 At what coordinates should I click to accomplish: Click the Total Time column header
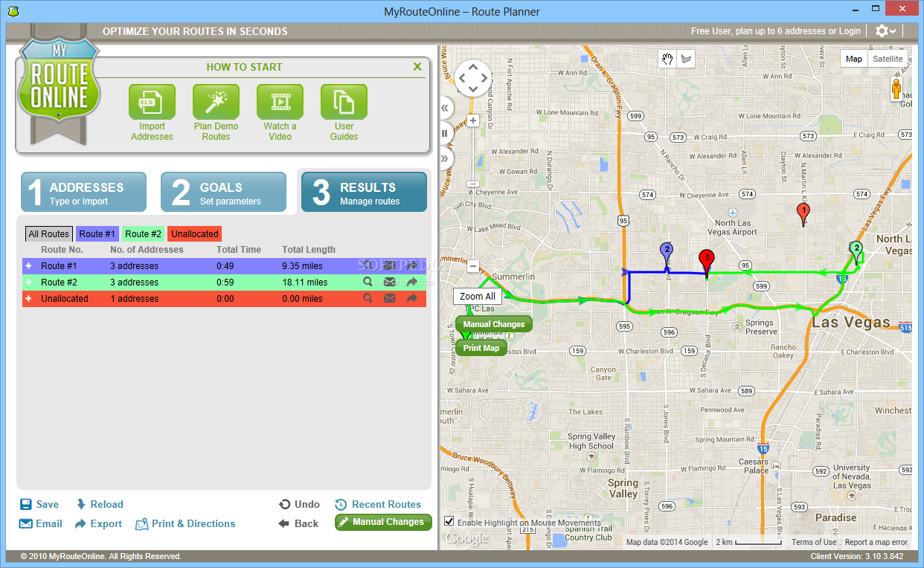[x=239, y=250]
